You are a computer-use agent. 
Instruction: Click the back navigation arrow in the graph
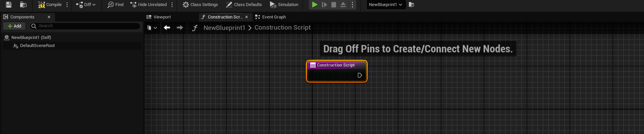click(167, 28)
